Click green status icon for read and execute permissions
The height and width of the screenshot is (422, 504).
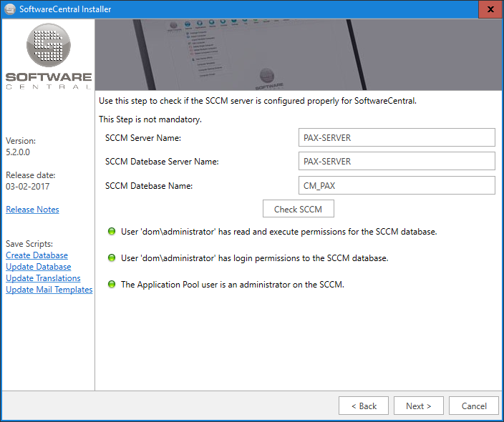pyautogui.click(x=111, y=232)
